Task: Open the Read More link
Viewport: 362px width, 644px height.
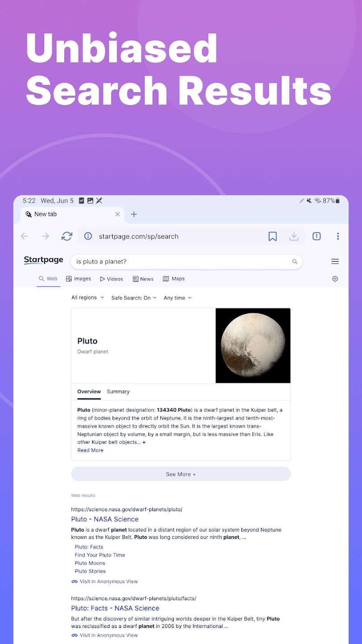Action: pyautogui.click(x=90, y=450)
